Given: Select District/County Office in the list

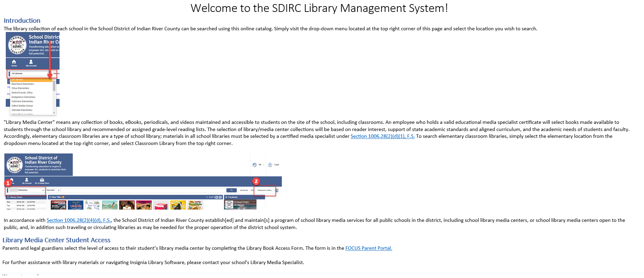Looking at the screenshot, I should (22, 93).
